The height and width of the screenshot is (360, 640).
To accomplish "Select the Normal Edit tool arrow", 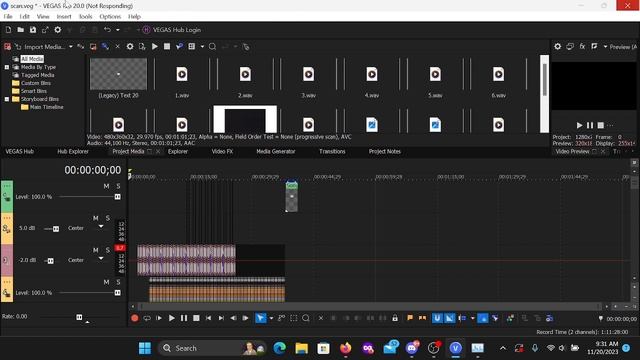I will click(260, 318).
